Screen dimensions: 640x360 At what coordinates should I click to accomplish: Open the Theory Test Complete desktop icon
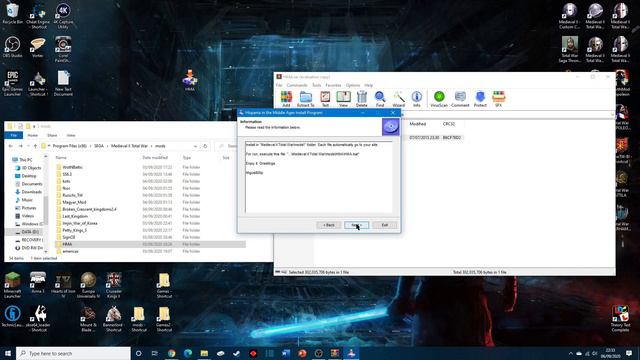click(x=620, y=319)
